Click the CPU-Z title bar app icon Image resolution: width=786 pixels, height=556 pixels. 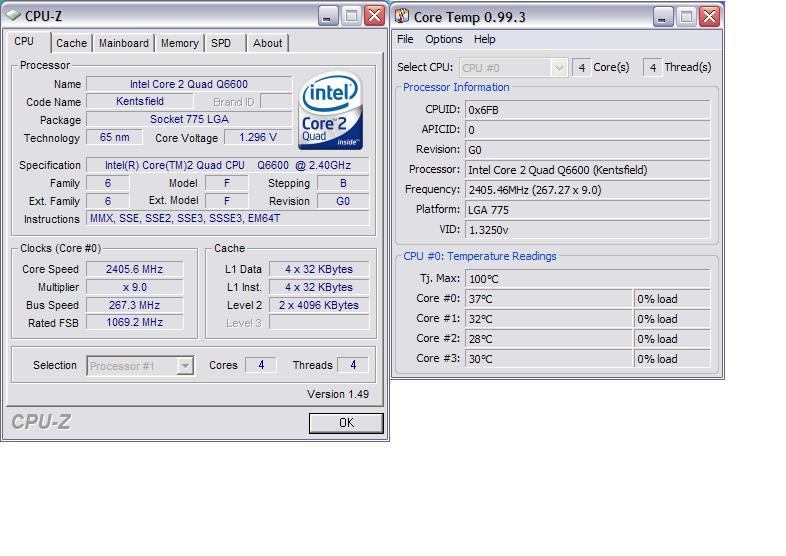tap(13, 16)
